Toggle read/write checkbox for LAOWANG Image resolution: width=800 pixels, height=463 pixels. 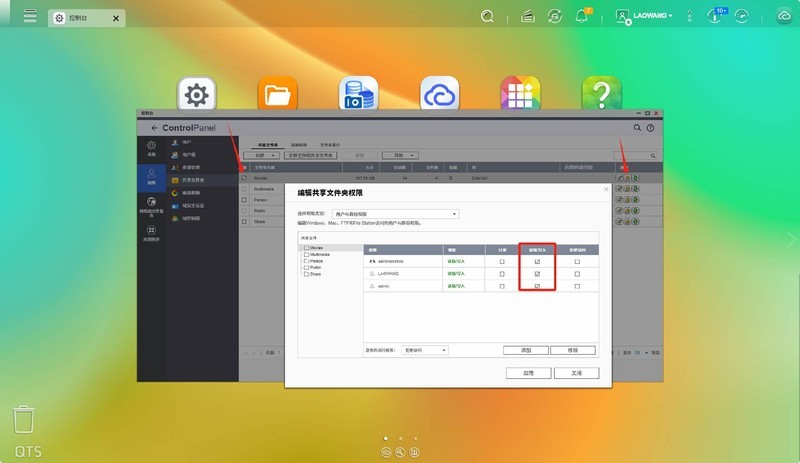click(x=537, y=274)
